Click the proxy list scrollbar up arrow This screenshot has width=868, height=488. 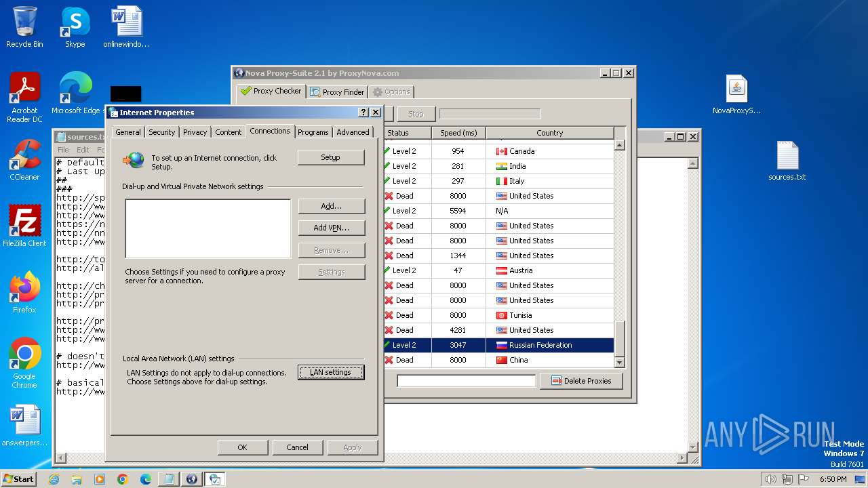click(619, 145)
